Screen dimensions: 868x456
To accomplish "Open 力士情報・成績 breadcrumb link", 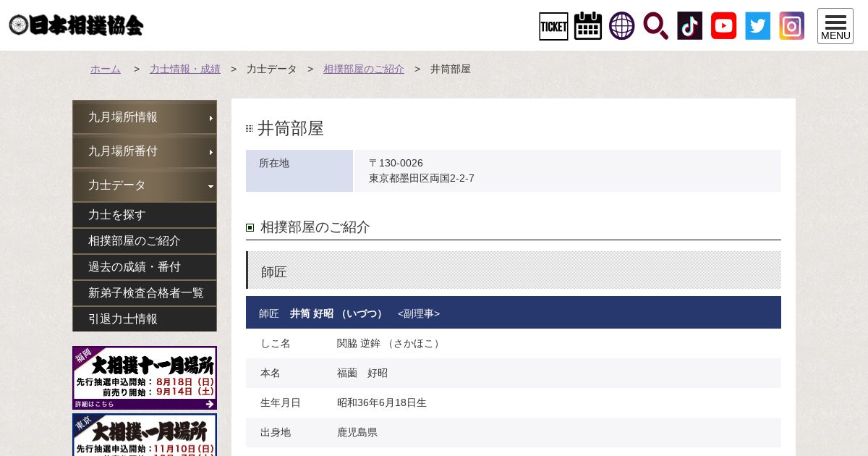I will coord(185,69).
